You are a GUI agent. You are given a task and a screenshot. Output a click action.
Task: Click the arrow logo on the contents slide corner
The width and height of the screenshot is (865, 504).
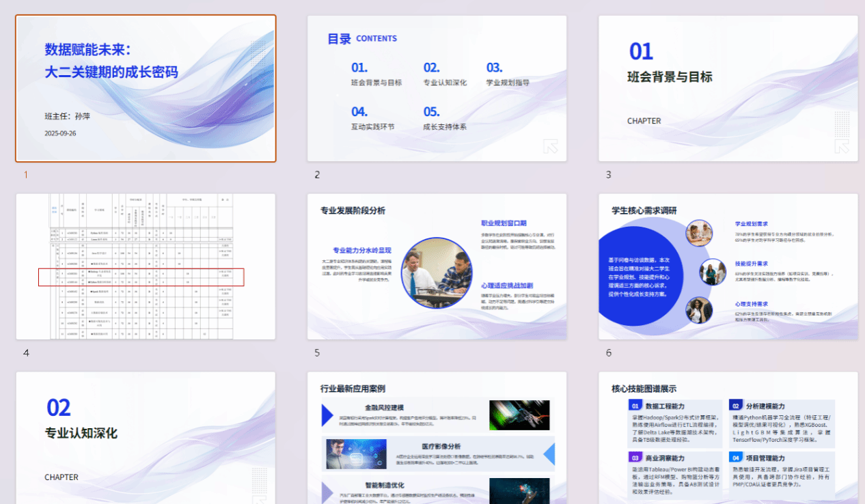click(550, 146)
